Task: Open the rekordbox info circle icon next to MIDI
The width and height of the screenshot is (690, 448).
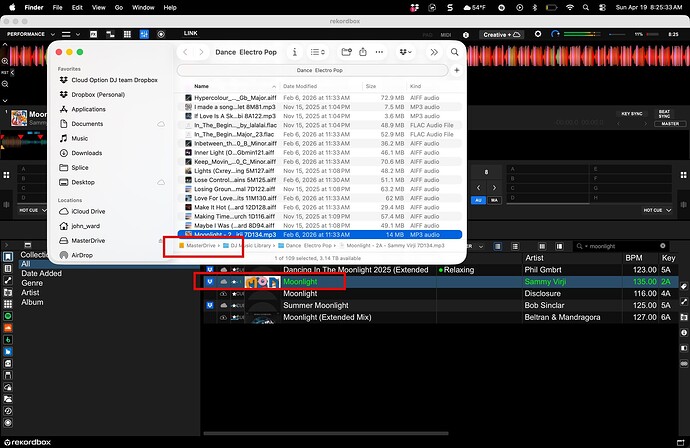Action: pos(466,35)
